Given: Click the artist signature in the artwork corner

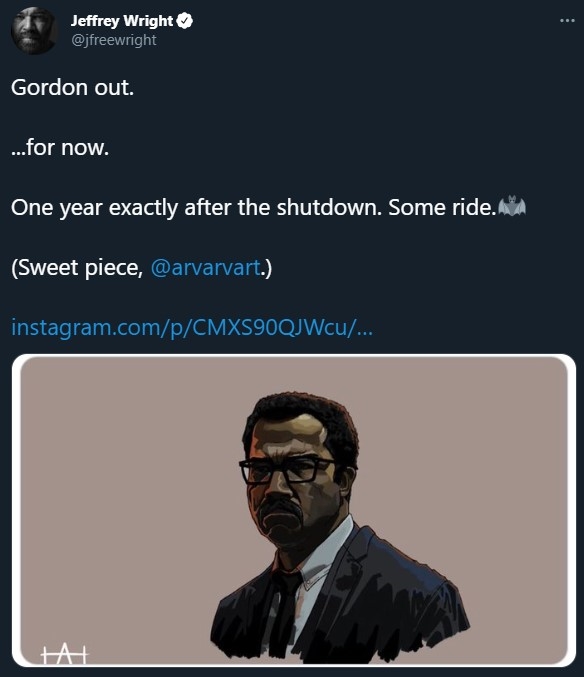Looking at the screenshot, I should point(64,654).
